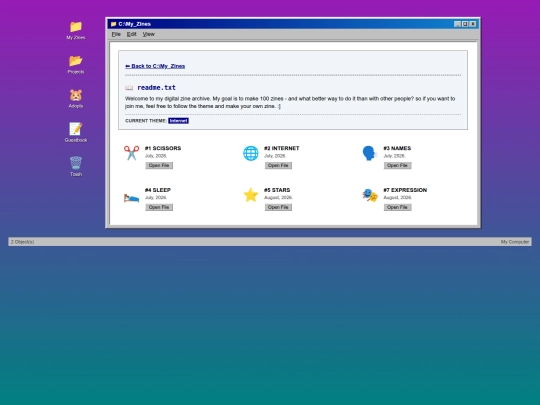Image resolution: width=540 pixels, height=405 pixels.
Task: Open the Adopts hamster desktop icon
Action: 76,95
